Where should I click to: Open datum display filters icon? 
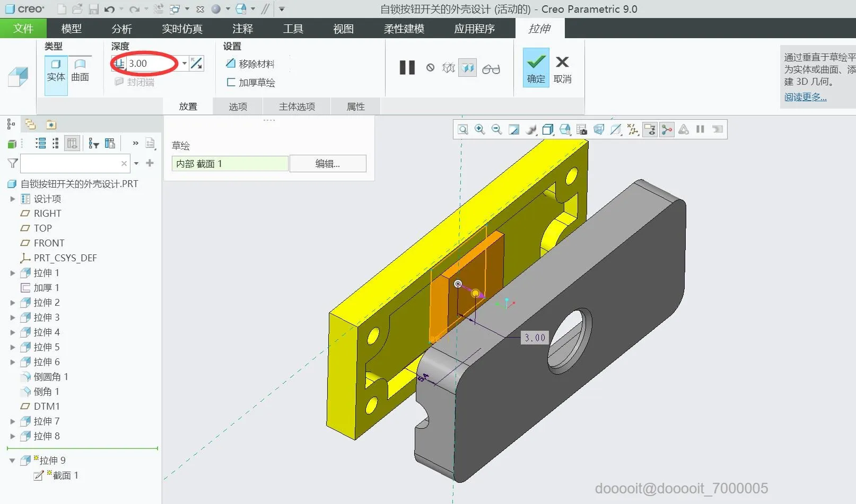click(x=633, y=130)
